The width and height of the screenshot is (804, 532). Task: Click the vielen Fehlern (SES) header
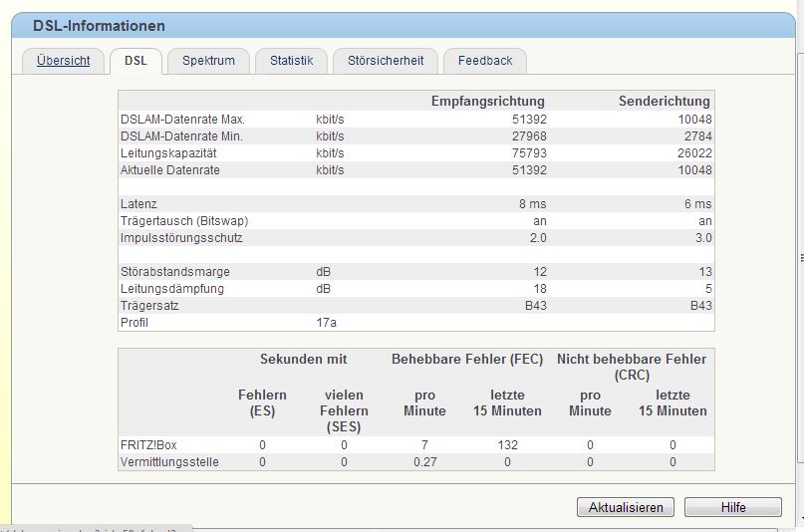[x=344, y=410]
